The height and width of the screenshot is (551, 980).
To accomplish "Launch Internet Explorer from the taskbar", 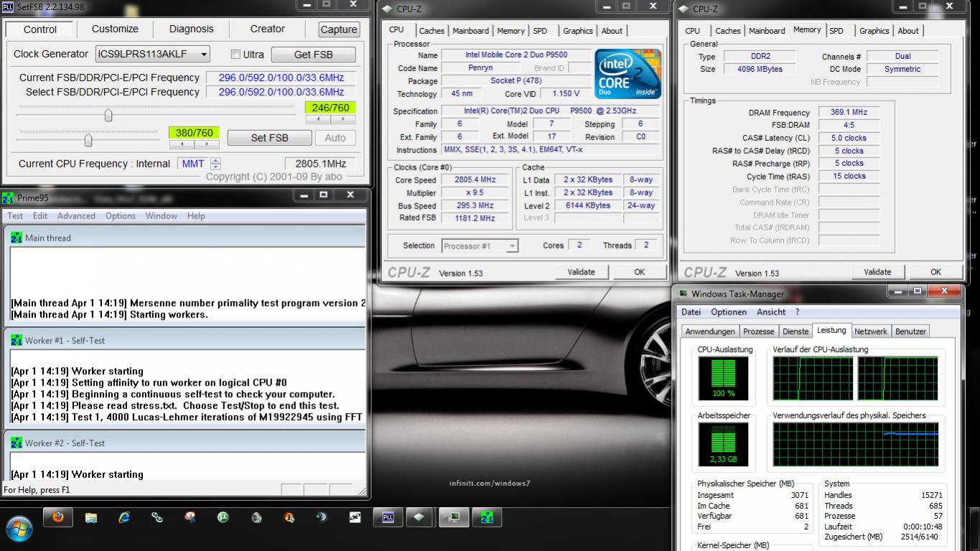I will (x=124, y=517).
